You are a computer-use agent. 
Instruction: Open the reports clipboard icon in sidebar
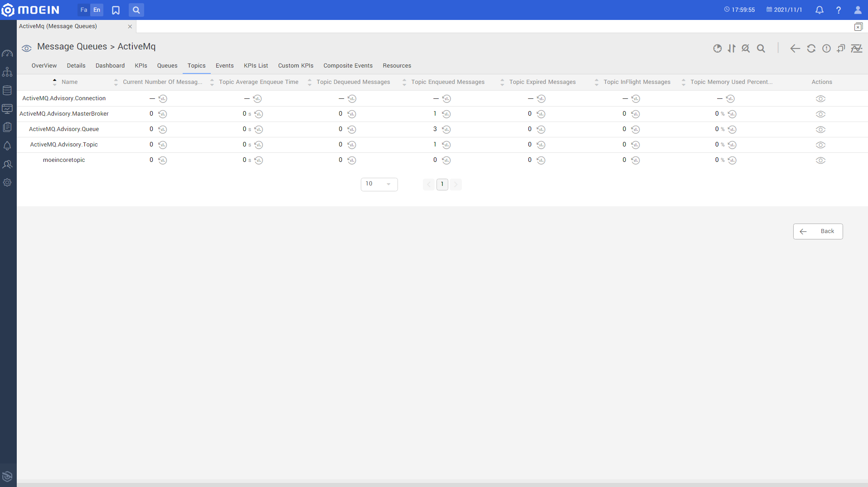pyautogui.click(x=7, y=127)
